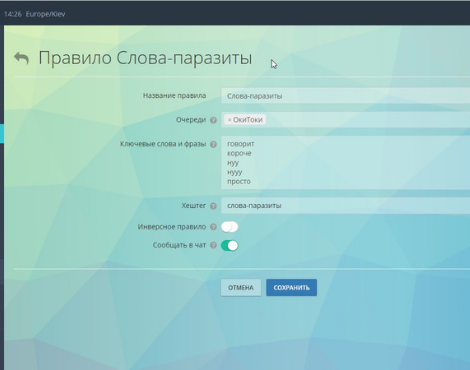This screenshot has width=470, height=370.
Task: Show the help tooltip for Ключевые слова и фразы
Action: 213,144
